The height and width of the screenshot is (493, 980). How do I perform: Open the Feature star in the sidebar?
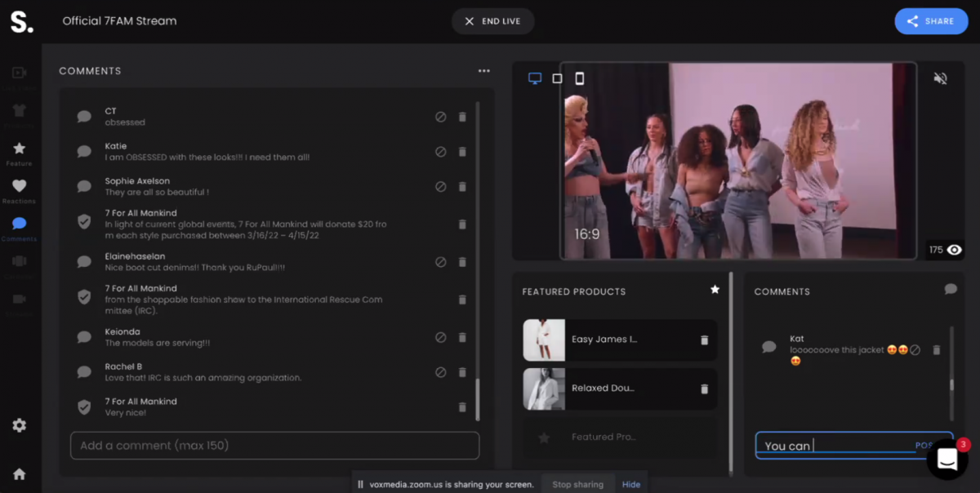pos(19,149)
